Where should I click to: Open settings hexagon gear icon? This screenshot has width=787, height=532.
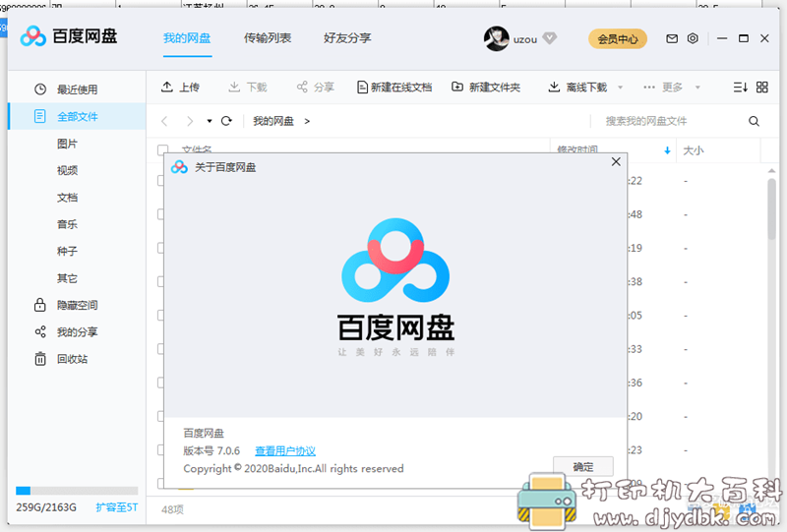(693, 38)
